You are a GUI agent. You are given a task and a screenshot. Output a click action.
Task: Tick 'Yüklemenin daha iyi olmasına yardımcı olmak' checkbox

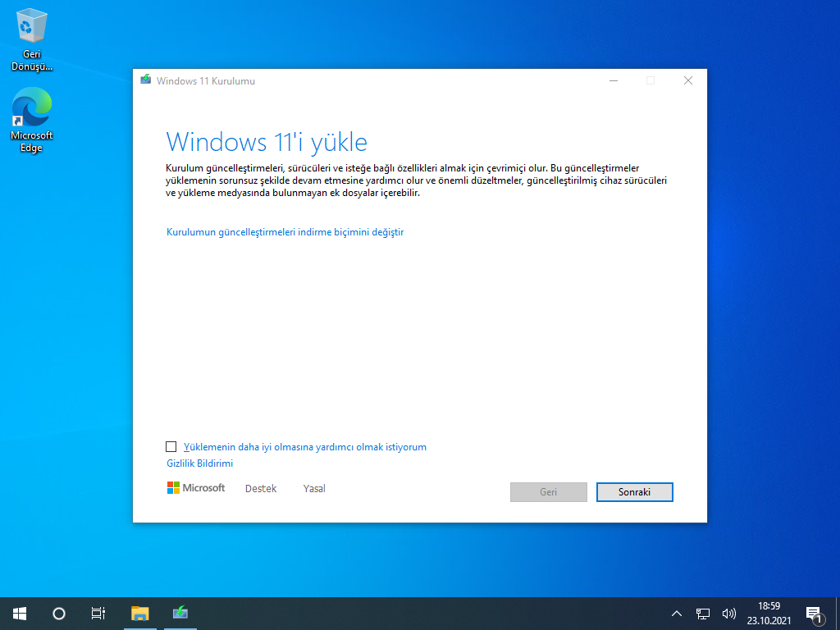click(x=171, y=447)
